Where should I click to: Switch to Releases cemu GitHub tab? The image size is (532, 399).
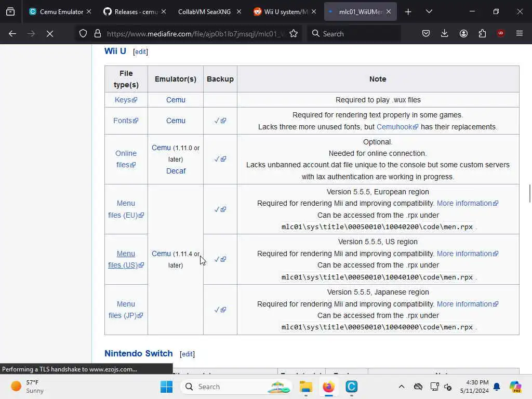tap(131, 11)
